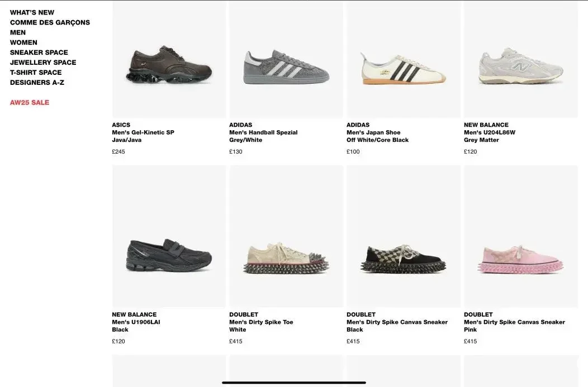Open the Adidas Japan Shoe image
The height and width of the screenshot is (387, 588).
coord(403,68)
